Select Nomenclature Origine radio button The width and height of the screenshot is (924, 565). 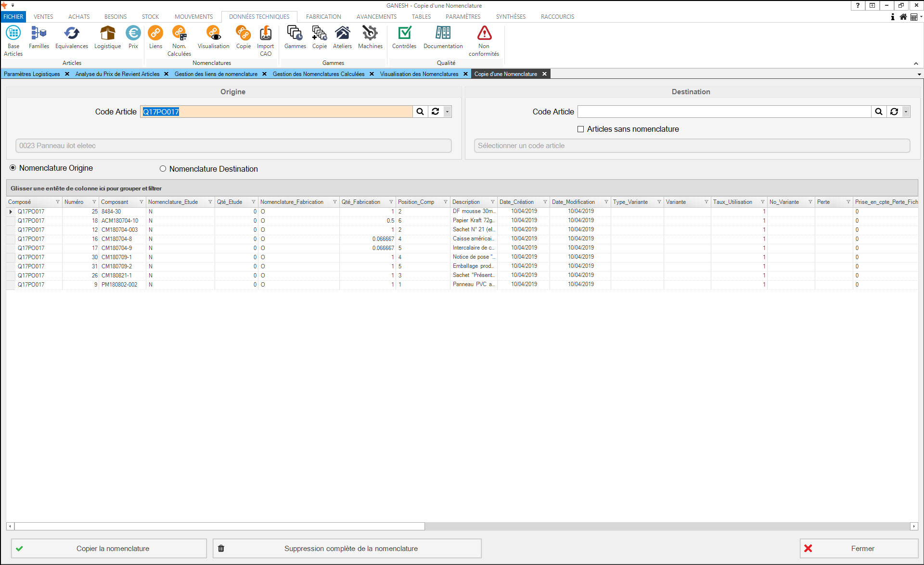coord(13,168)
